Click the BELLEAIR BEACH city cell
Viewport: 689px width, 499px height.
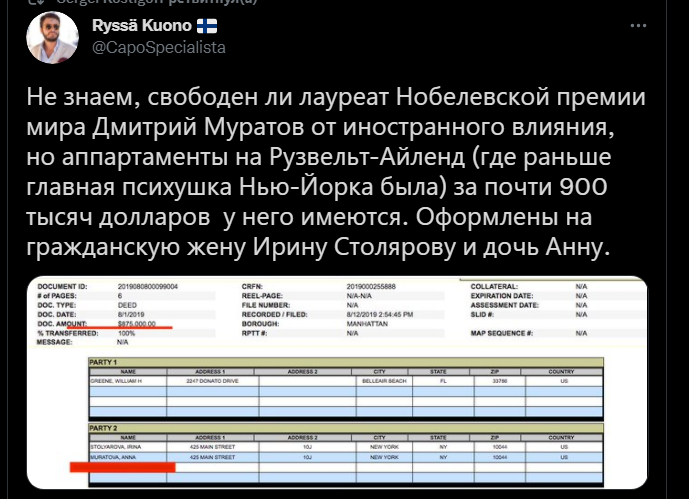pyautogui.click(x=384, y=381)
